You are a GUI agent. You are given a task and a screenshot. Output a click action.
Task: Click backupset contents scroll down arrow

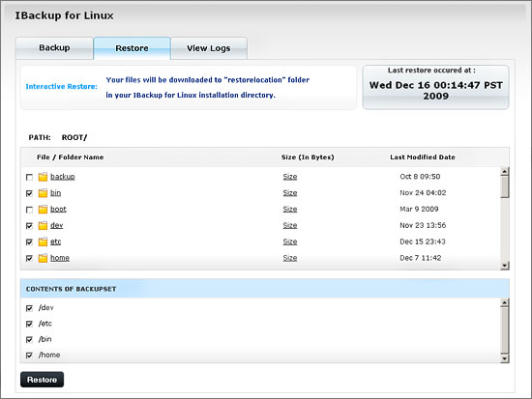pos(505,358)
